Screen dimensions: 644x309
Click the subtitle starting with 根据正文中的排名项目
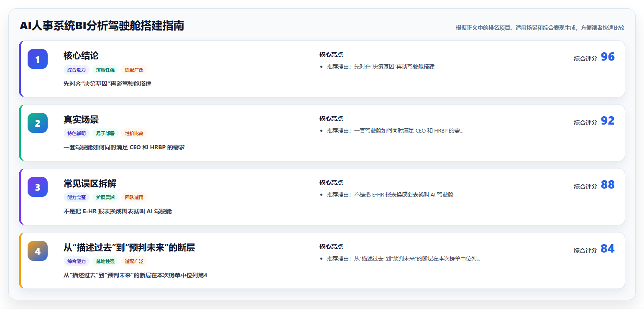coord(540,28)
